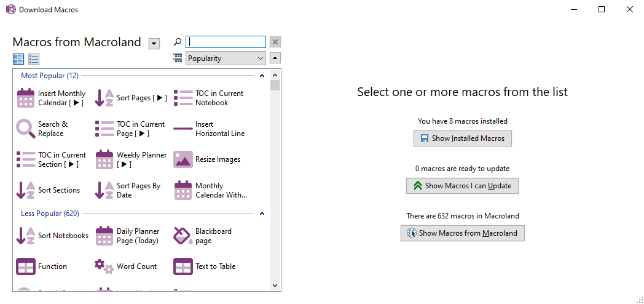Click the Blackboard page macro icon
The width and height of the screenshot is (644, 304).
point(183,236)
